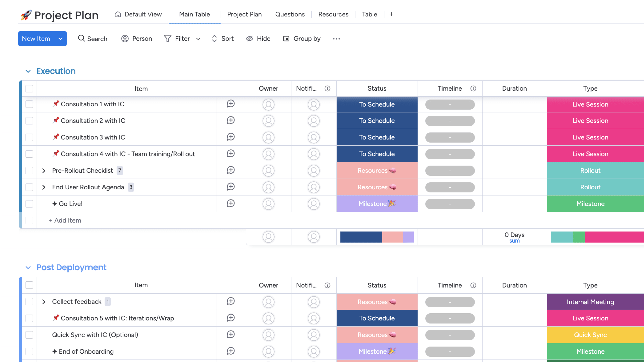The width and height of the screenshot is (644, 362).
Task: Open conversation for Consultation 1 with IC
Action: pyautogui.click(x=231, y=104)
